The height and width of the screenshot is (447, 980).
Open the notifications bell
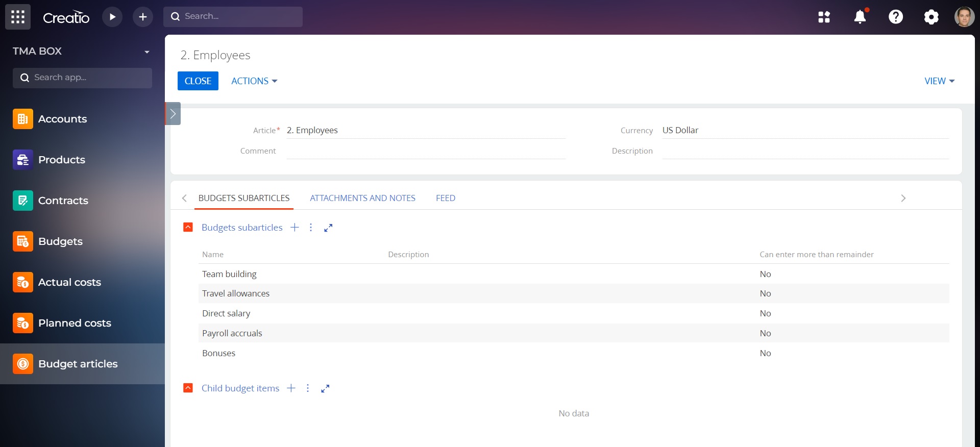pyautogui.click(x=860, y=17)
